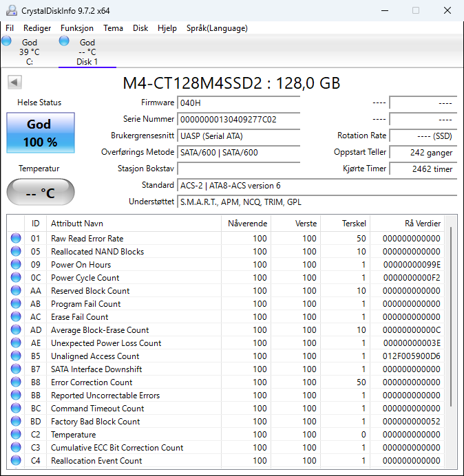464x476 pixels.
Task: Click the status orb for Reported Uncorrectable Errors
Action: [16, 395]
